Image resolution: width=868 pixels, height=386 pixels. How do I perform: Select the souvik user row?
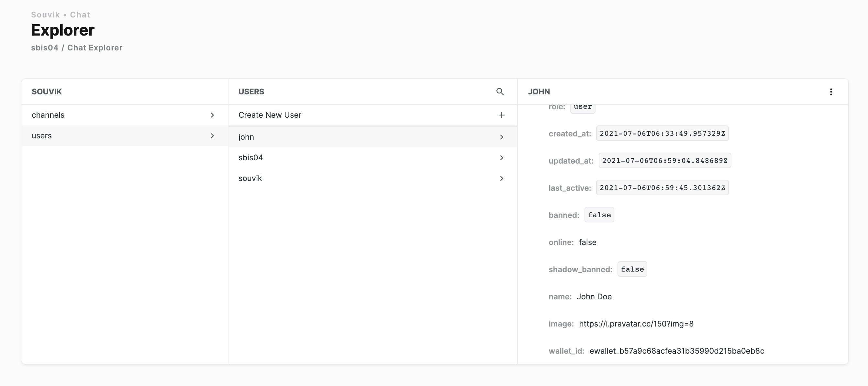click(373, 178)
